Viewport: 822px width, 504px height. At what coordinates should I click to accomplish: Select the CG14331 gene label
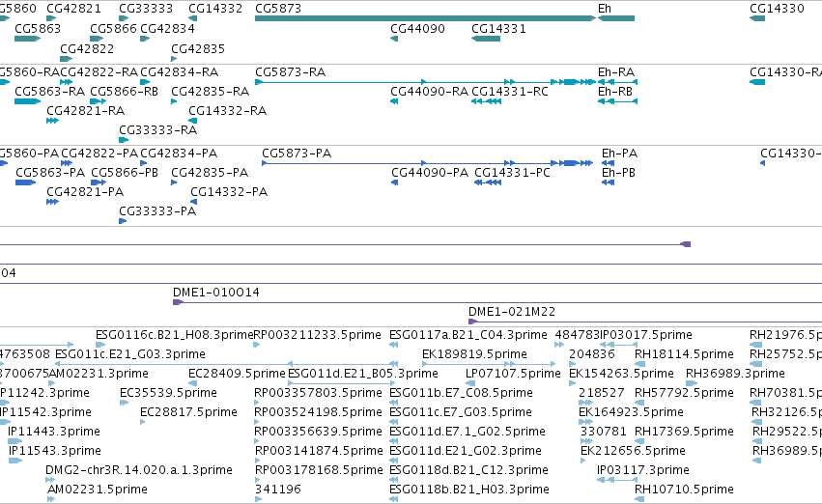coord(498,29)
